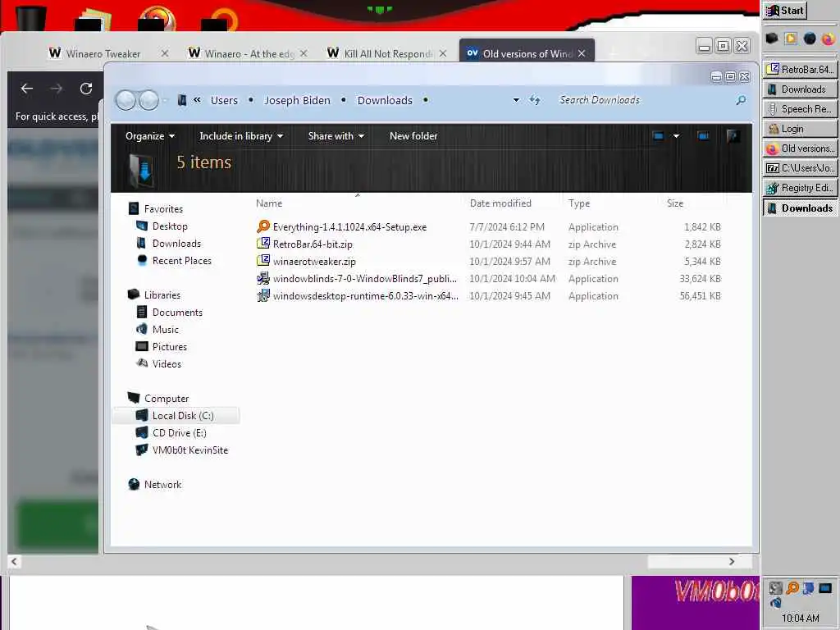
Task: Sort by the Type column header
Action: (x=579, y=203)
